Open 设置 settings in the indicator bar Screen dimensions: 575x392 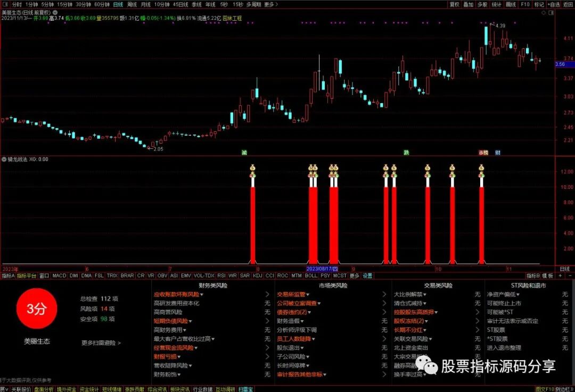pyautogui.click(x=367, y=276)
